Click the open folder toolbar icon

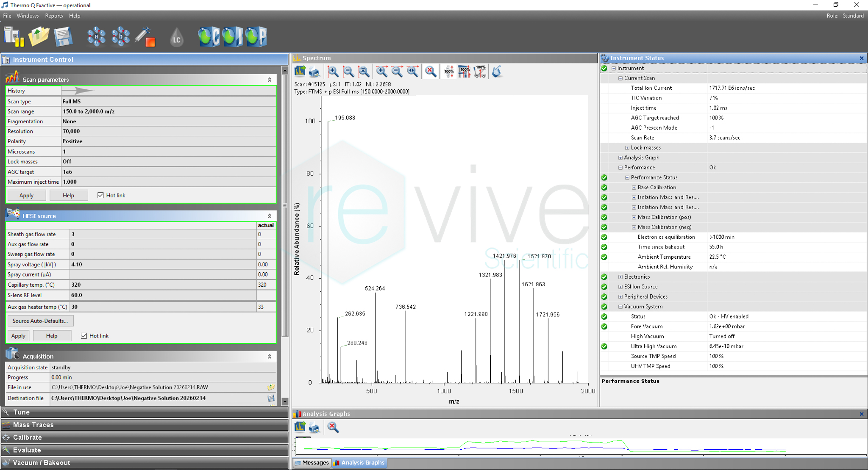click(x=39, y=37)
